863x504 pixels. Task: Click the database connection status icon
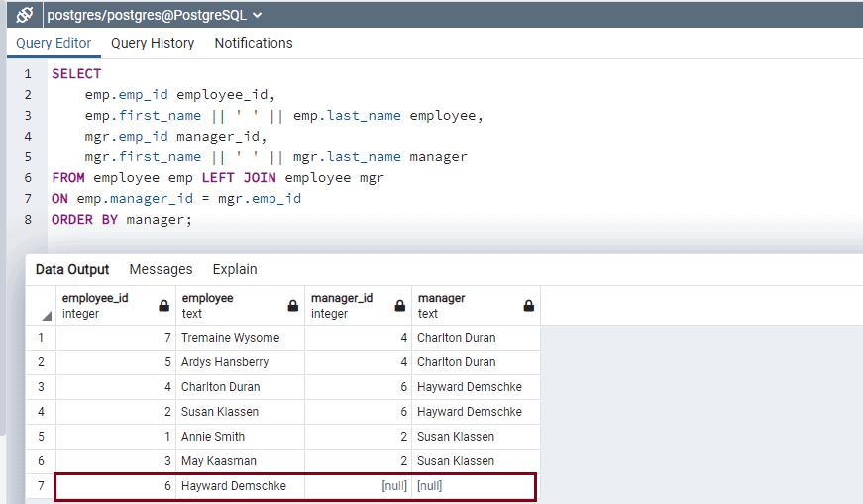(25, 15)
